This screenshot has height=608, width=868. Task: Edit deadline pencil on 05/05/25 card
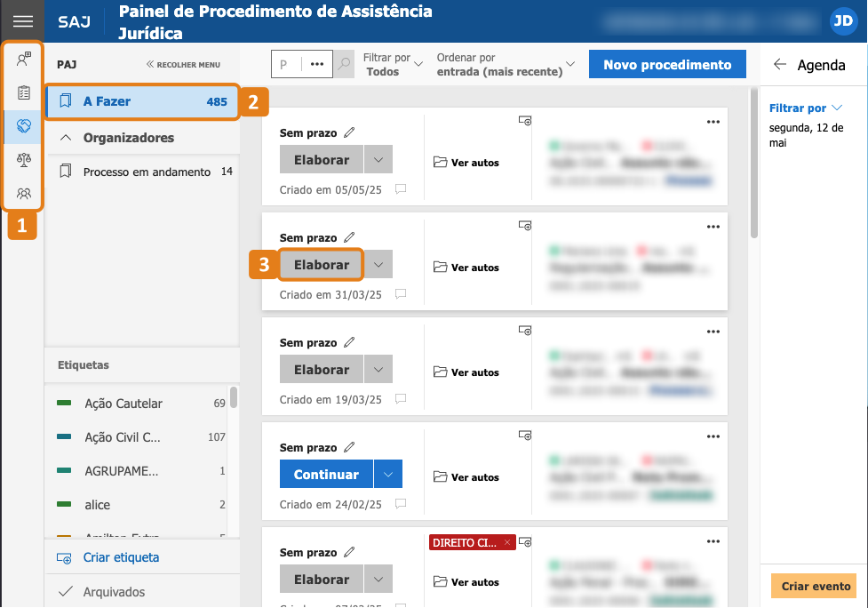[x=349, y=132]
